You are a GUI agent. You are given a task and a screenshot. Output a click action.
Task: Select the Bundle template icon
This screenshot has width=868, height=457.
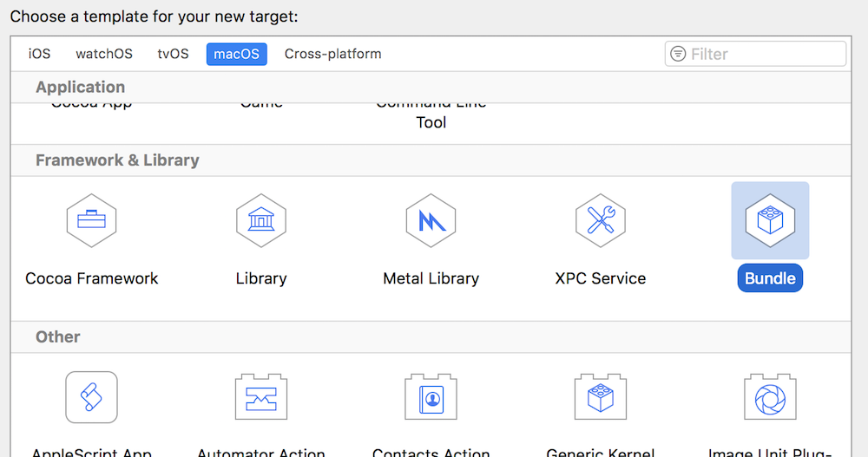click(x=770, y=221)
